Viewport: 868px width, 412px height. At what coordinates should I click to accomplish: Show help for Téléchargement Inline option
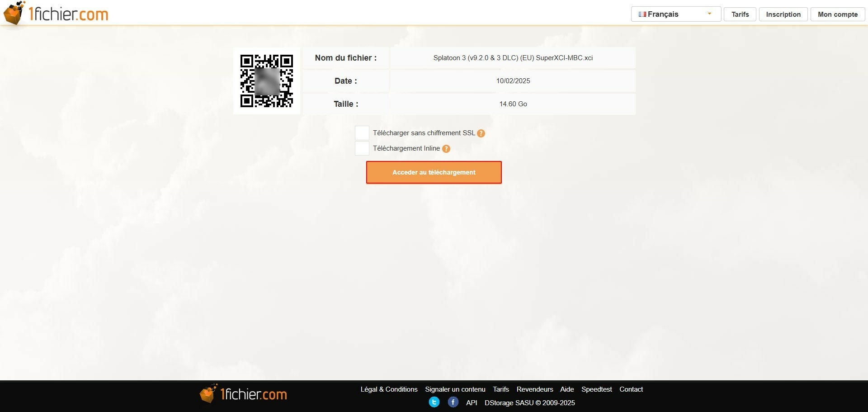pos(446,149)
